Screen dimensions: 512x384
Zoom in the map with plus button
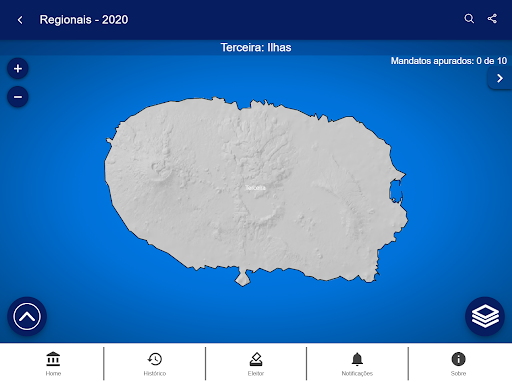click(18, 69)
